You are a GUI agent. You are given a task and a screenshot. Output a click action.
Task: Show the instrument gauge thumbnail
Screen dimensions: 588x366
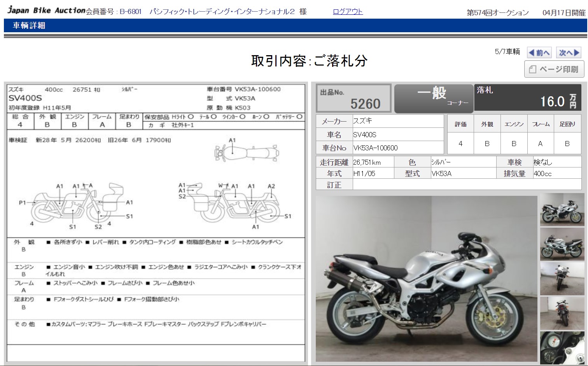click(562, 347)
